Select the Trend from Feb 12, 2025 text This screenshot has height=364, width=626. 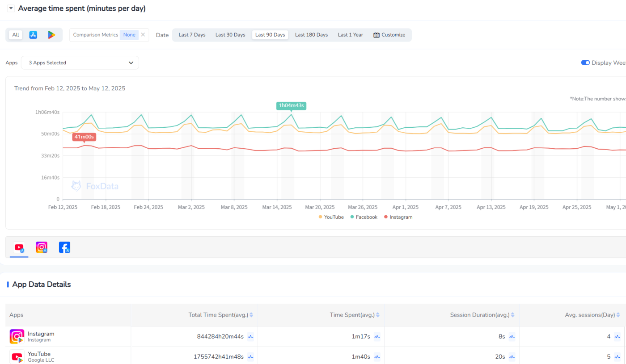tap(70, 88)
